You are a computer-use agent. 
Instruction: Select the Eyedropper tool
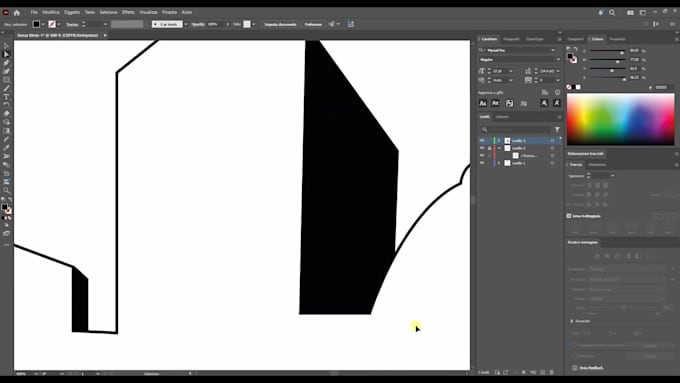click(x=6, y=148)
